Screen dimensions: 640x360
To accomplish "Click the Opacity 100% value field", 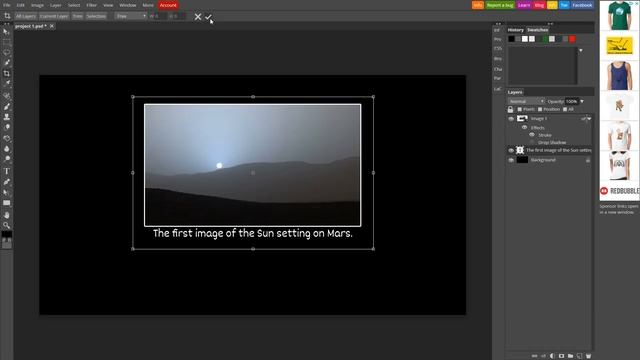I will (571, 101).
